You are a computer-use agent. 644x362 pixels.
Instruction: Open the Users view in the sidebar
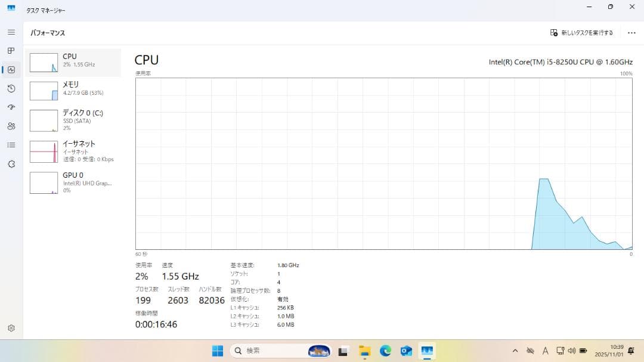tap(11, 126)
